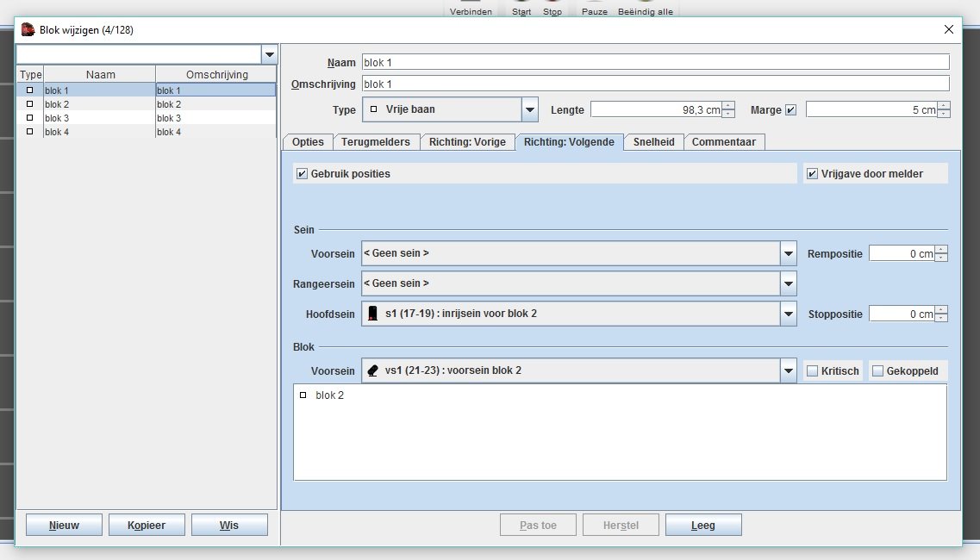This screenshot has width=980, height=560.
Task: Open the Terugmelders tab
Action: pos(376,142)
